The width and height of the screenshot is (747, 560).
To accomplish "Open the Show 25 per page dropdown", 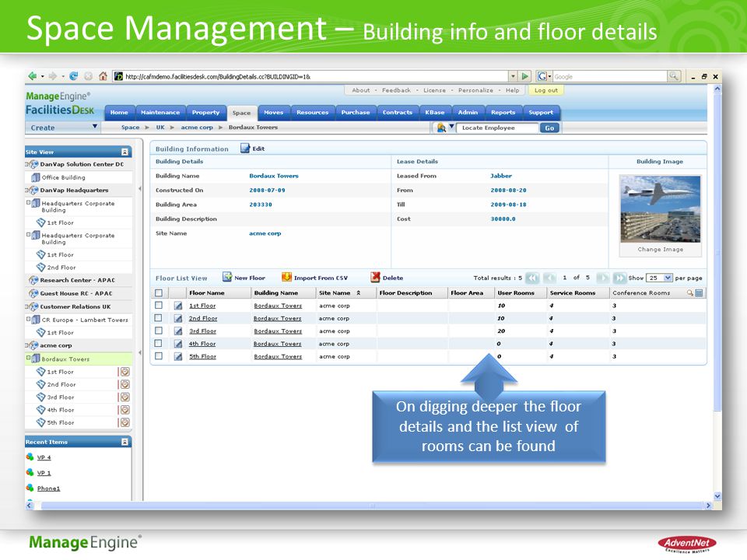I will [668, 278].
